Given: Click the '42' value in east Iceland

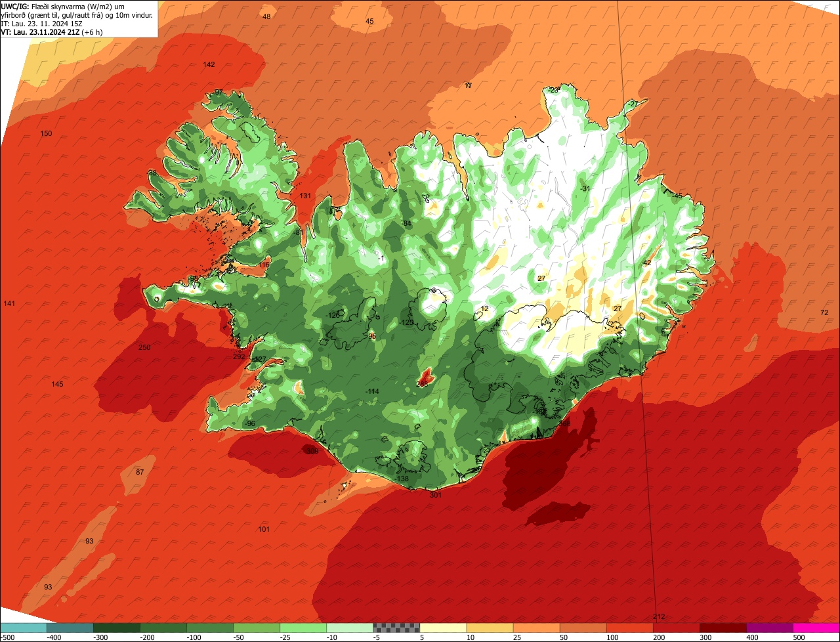Looking at the screenshot, I should (647, 263).
